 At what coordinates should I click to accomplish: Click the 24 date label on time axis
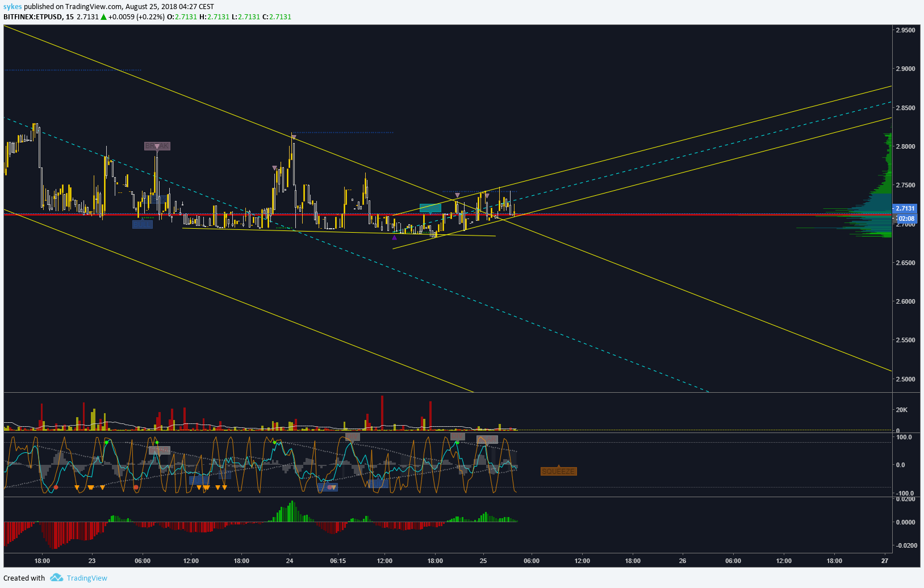290,561
